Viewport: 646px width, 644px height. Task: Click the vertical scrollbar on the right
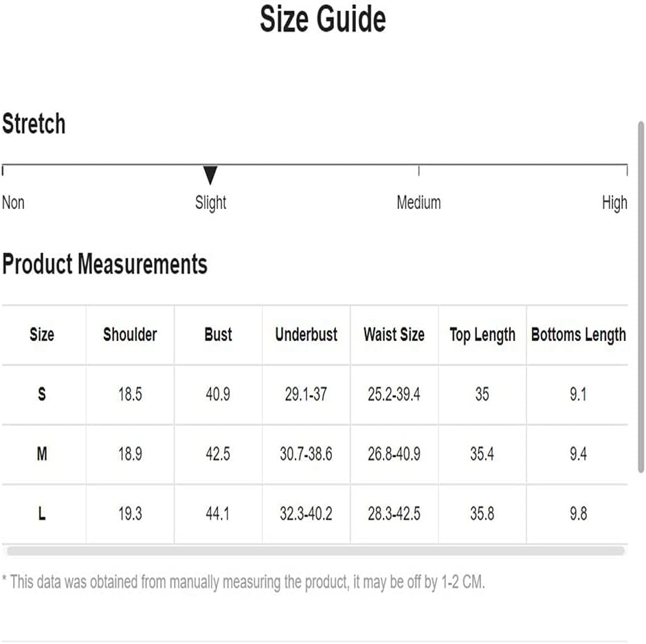pyautogui.click(x=641, y=296)
